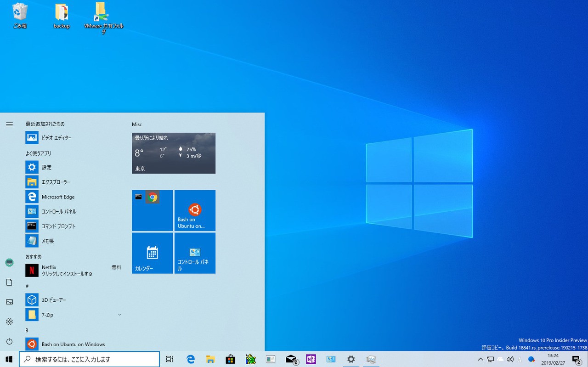This screenshot has width=588, height=367.
Task: Click the taskbar search input box
Action: (x=90, y=359)
